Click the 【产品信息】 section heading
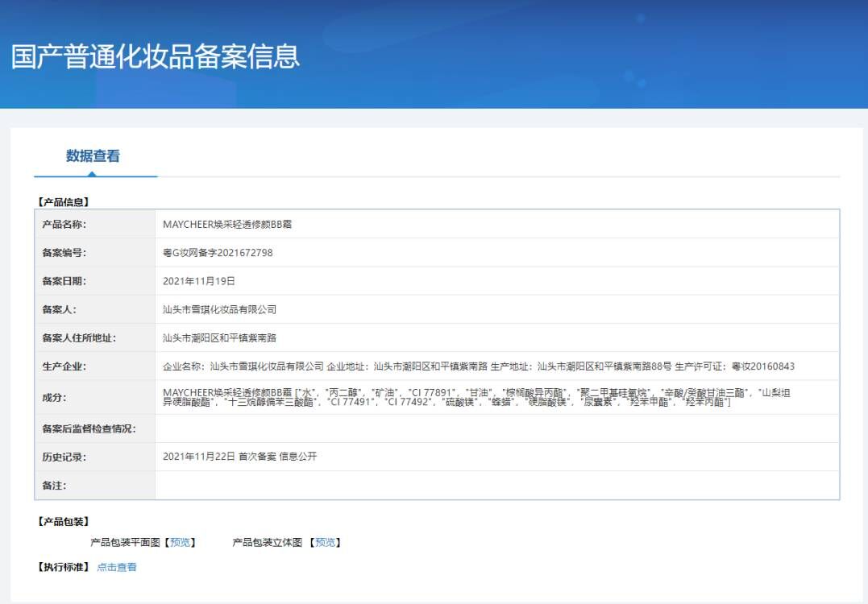Viewport: 868px width, 604px height. pyautogui.click(x=64, y=202)
